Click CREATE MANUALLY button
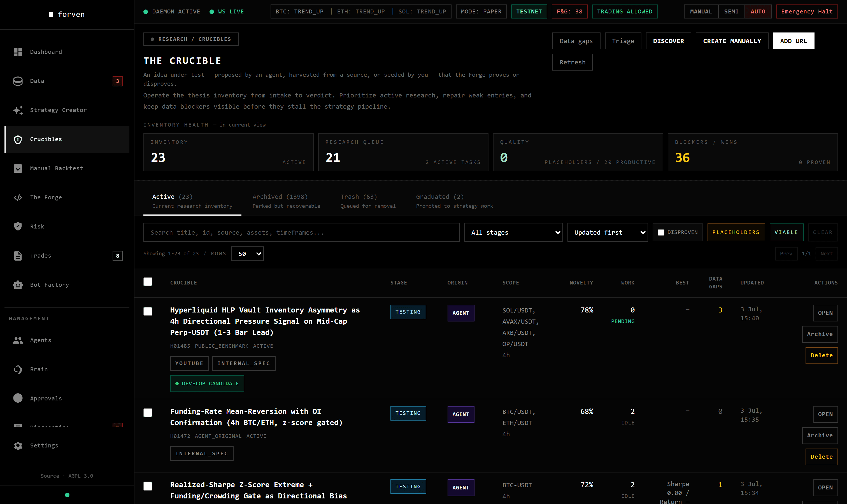The width and height of the screenshot is (847, 504). pos(732,41)
